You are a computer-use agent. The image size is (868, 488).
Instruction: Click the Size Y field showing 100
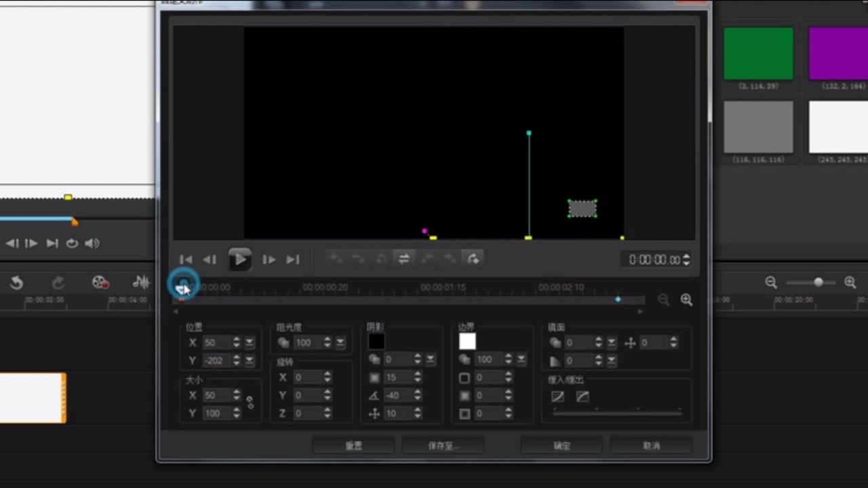point(216,413)
